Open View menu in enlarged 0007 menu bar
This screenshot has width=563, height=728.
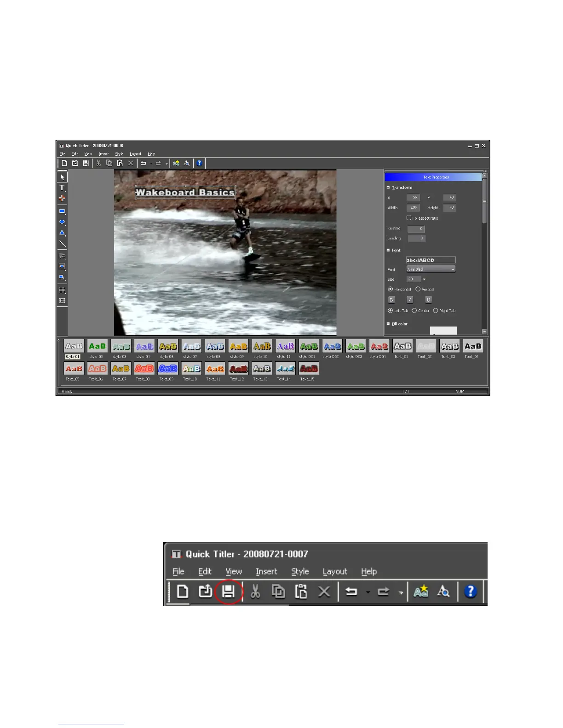tap(234, 571)
